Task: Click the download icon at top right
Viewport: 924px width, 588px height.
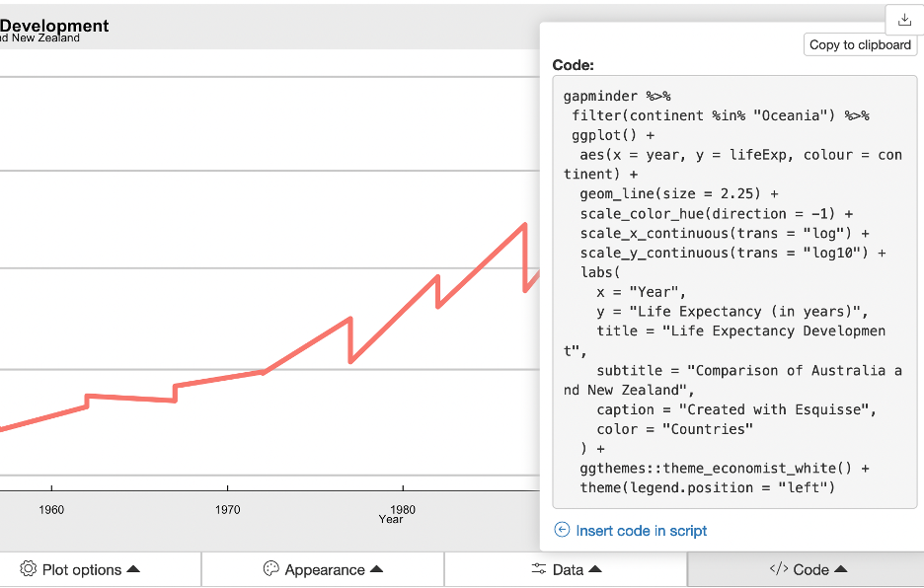Action: click(x=904, y=20)
